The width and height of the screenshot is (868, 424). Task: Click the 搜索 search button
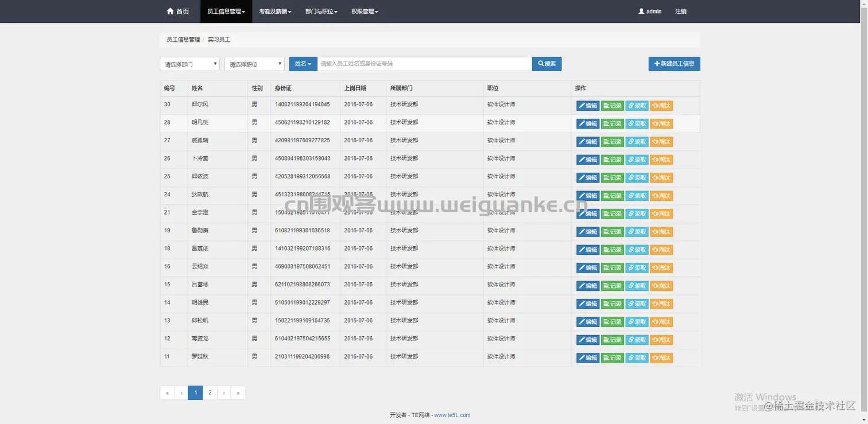[547, 64]
